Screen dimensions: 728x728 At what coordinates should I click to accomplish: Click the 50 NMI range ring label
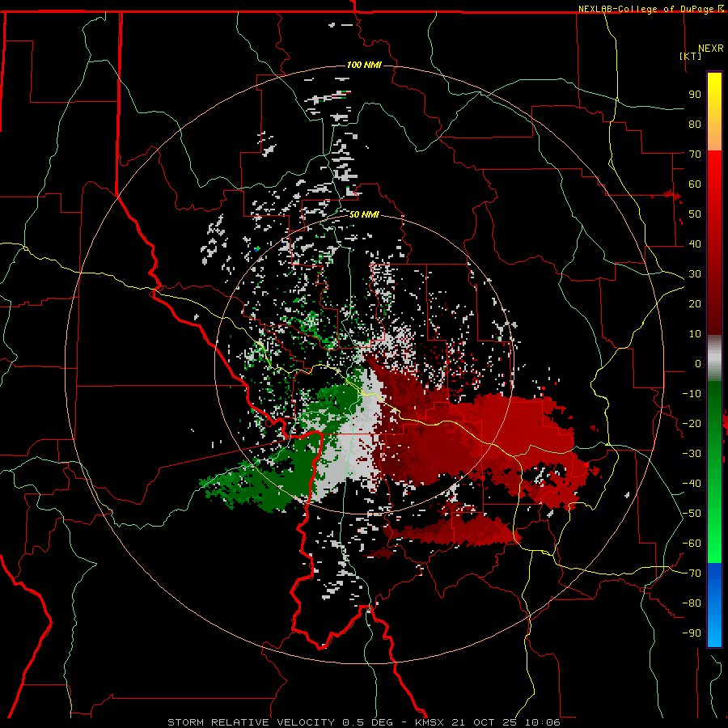pos(363,214)
